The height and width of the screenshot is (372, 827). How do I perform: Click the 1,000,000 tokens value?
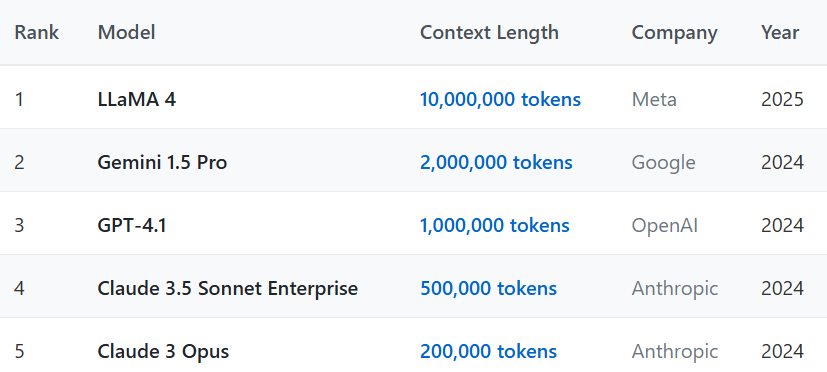pos(494,226)
